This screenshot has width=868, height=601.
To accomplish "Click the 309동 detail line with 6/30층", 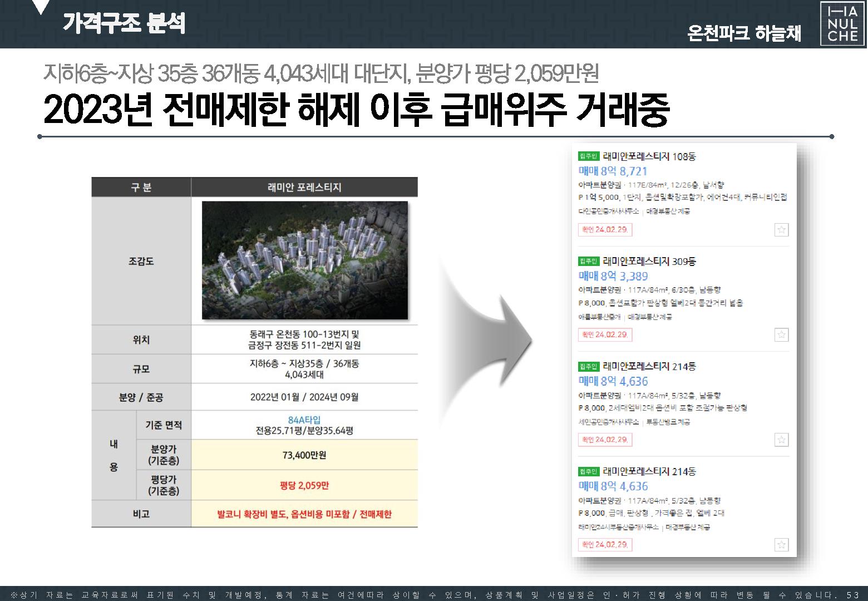I will tap(650, 290).
